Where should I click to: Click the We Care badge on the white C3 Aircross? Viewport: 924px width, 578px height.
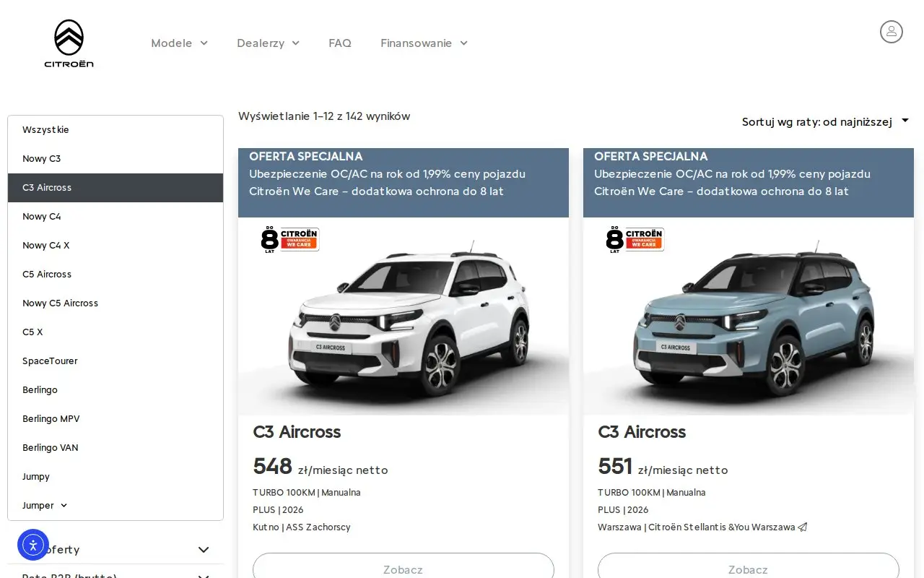(x=289, y=239)
